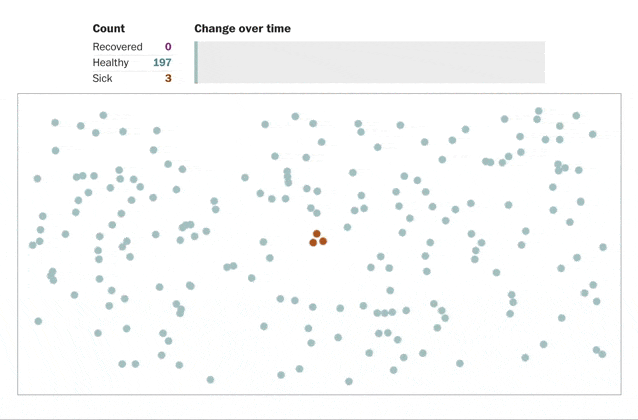Click the topmost healthy dot in simulation
The width and height of the screenshot is (638, 420).
click(x=539, y=111)
